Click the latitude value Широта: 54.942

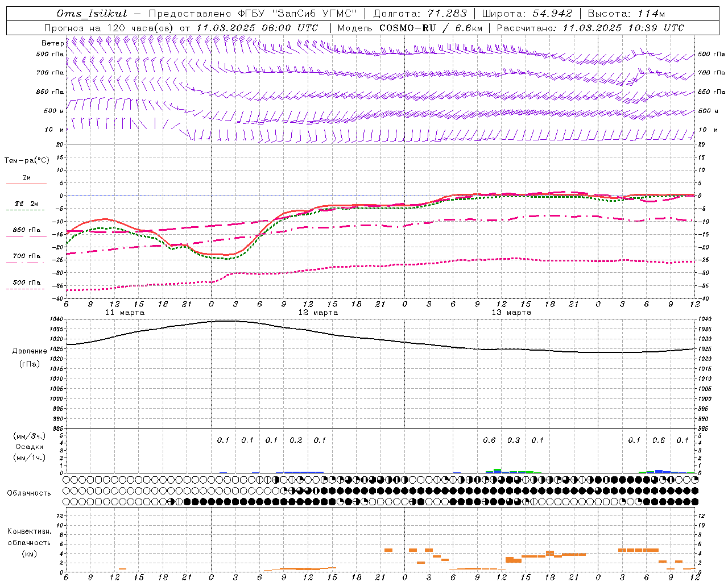click(x=527, y=14)
